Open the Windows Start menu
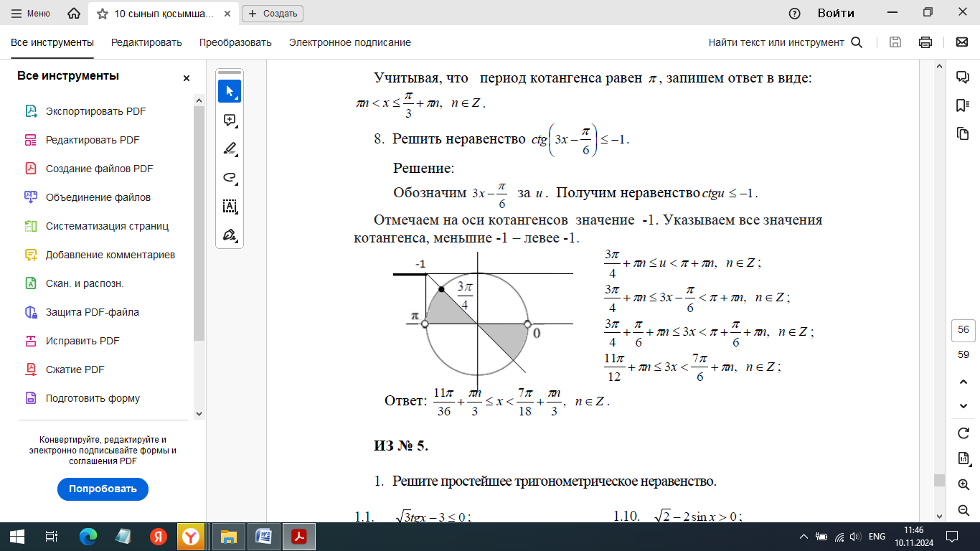The height and width of the screenshot is (551, 980). [17, 536]
